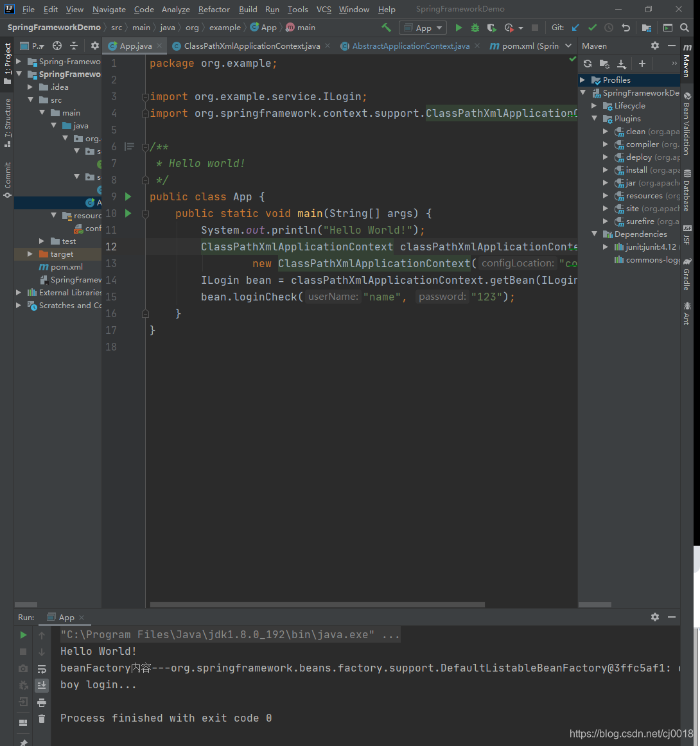Open the Commit tool window

[x=8, y=180]
